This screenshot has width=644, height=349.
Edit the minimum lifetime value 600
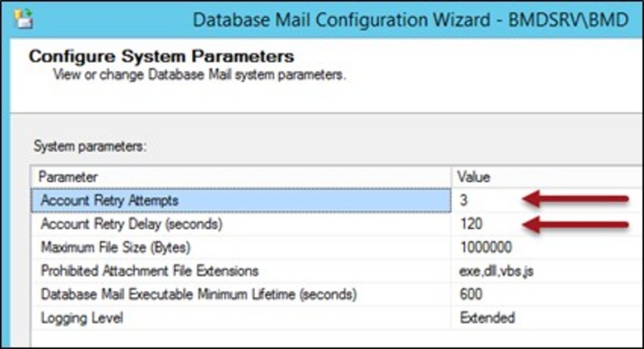coord(471,294)
